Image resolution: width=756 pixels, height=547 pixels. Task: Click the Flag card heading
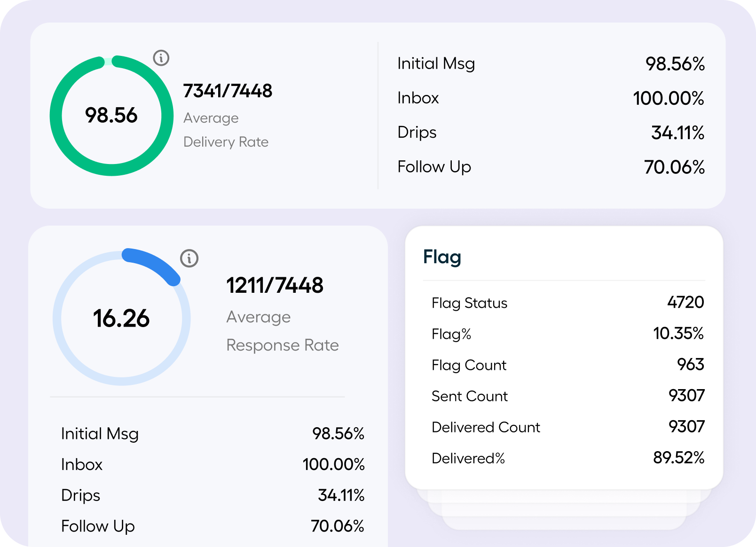pyautogui.click(x=442, y=257)
